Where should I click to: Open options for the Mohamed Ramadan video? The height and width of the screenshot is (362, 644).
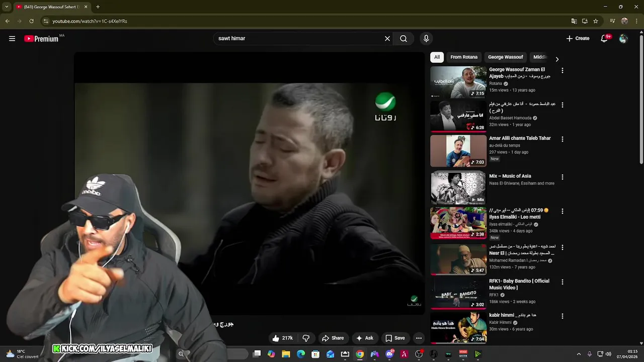coord(562,248)
